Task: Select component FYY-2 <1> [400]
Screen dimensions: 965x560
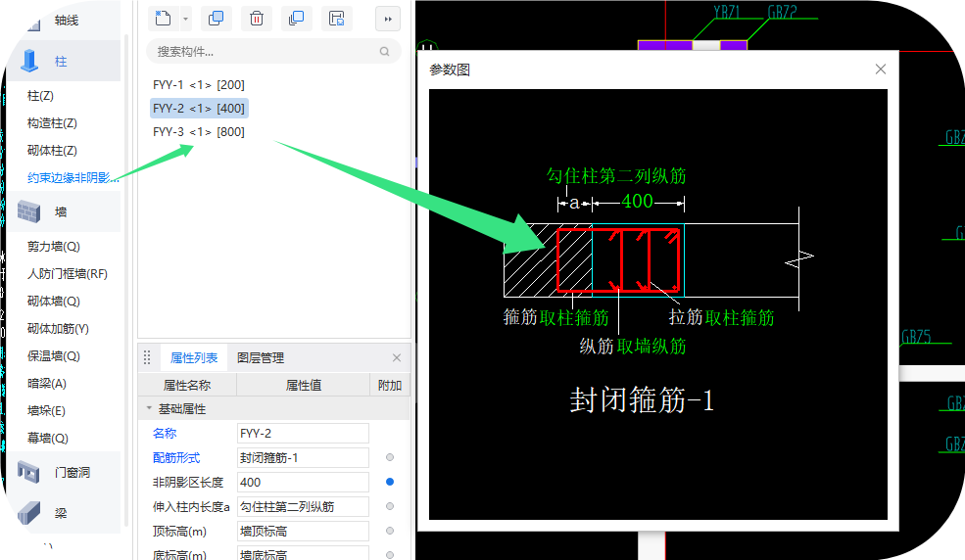Action: pyautogui.click(x=199, y=109)
